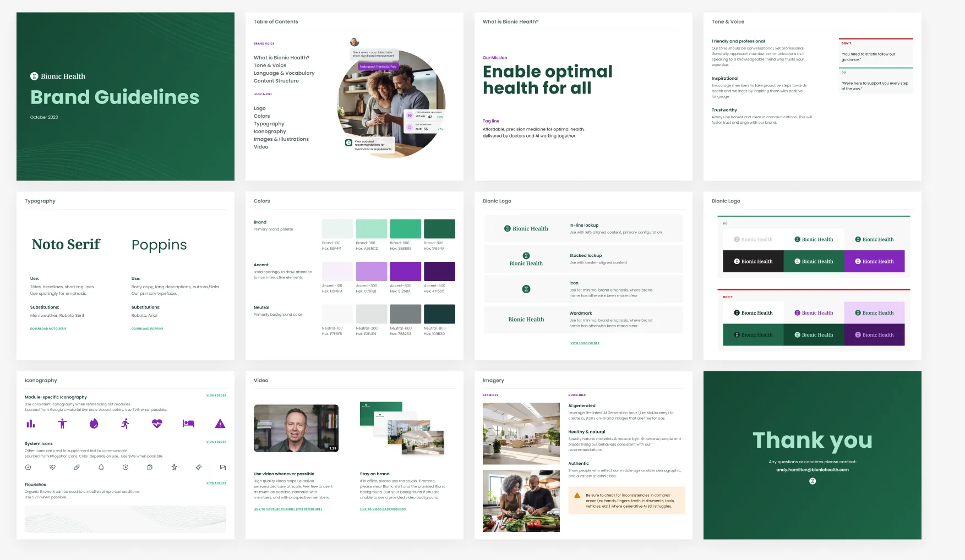Open the link to video backgrounds

click(383, 509)
